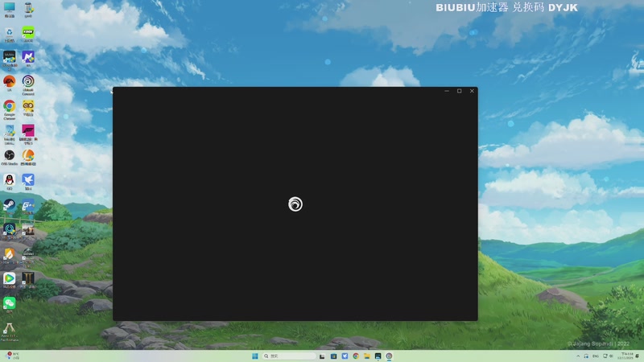Image resolution: width=644 pixels, height=362 pixels.
Task: Open the Recycle Bin desktop icon
Action: tap(9, 35)
